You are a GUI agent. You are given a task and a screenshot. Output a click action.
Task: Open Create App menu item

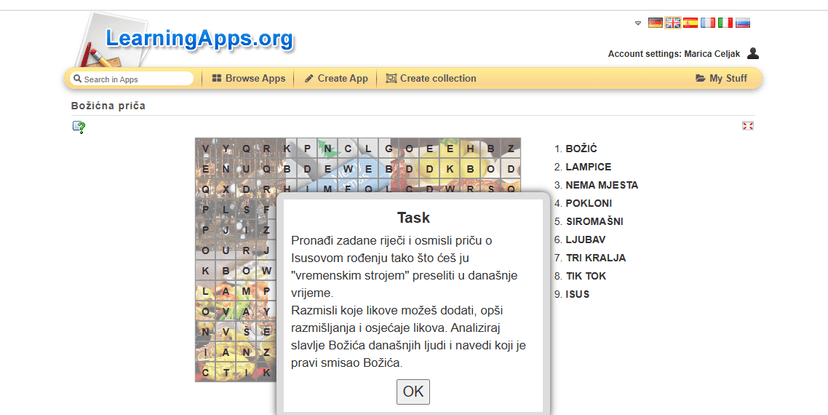(336, 78)
